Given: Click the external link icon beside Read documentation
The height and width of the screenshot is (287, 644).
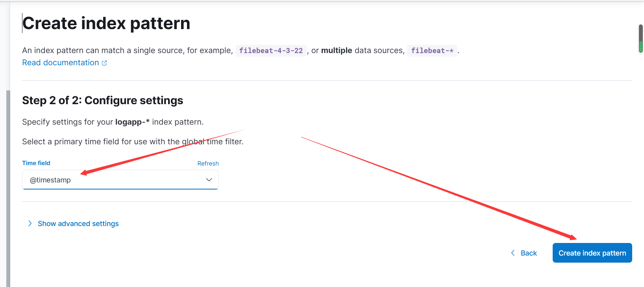Looking at the screenshot, I should [x=104, y=63].
